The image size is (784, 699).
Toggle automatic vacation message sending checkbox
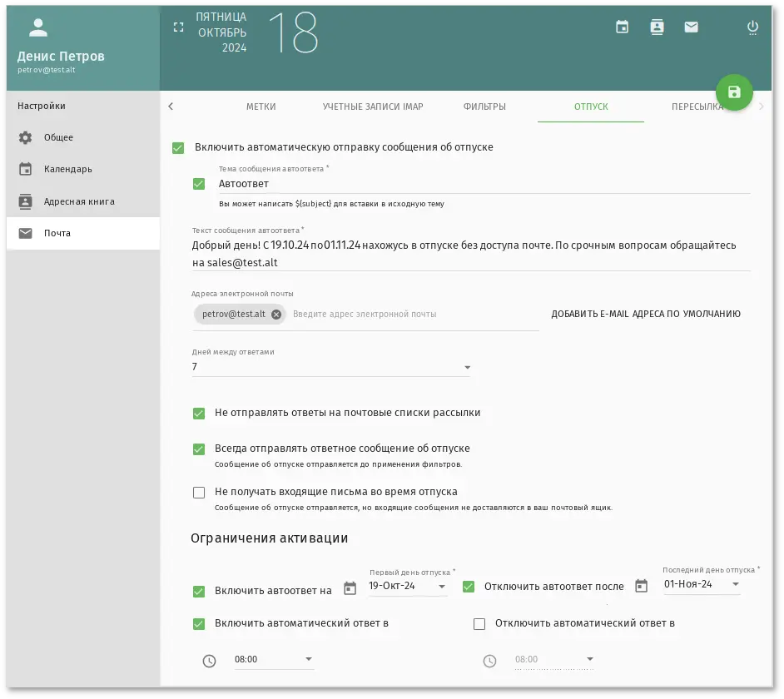[x=178, y=147]
